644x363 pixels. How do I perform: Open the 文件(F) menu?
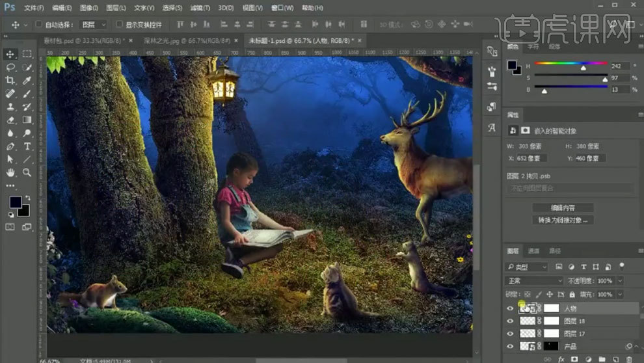[34, 8]
